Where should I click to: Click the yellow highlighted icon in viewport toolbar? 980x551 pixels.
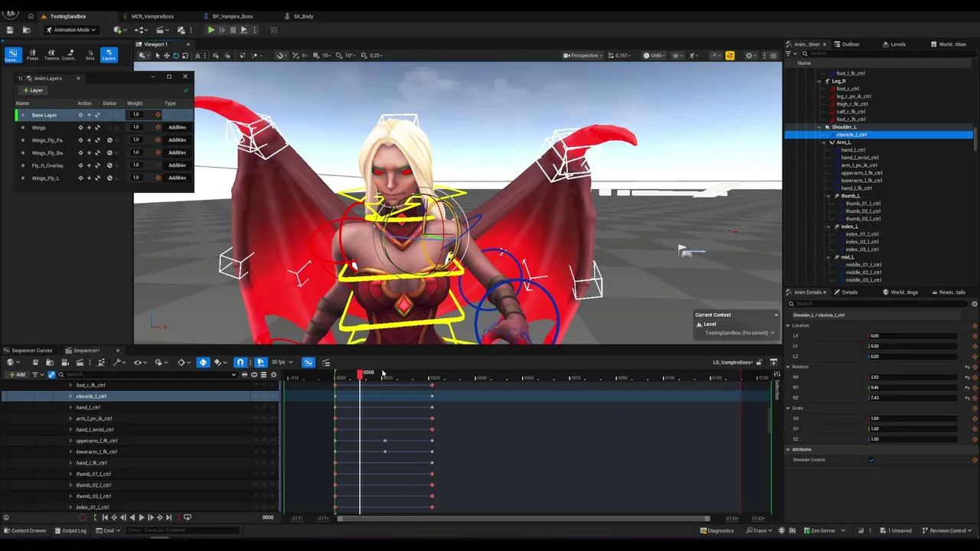(730, 55)
